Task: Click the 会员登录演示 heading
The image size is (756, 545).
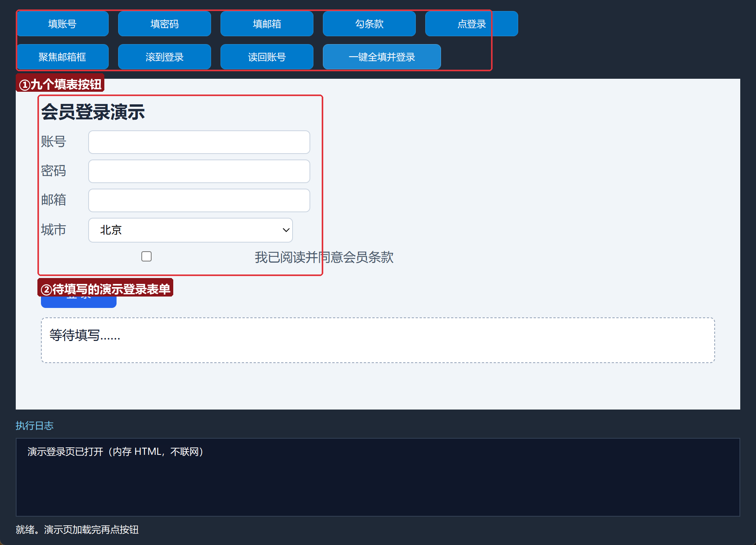Action: point(93,112)
